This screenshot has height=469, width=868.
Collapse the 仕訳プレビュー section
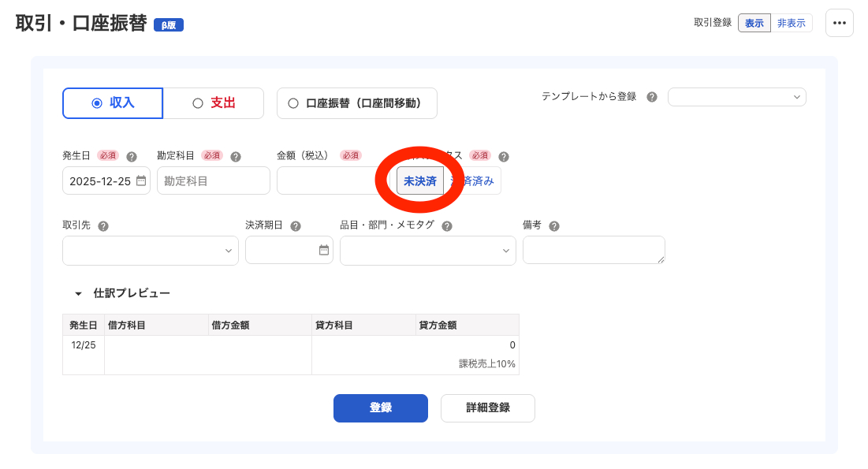click(x=76, y=292)
